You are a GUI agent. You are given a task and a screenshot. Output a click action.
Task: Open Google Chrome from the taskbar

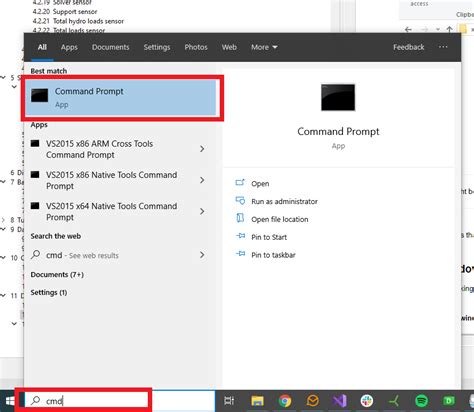[x=285, y=401]
